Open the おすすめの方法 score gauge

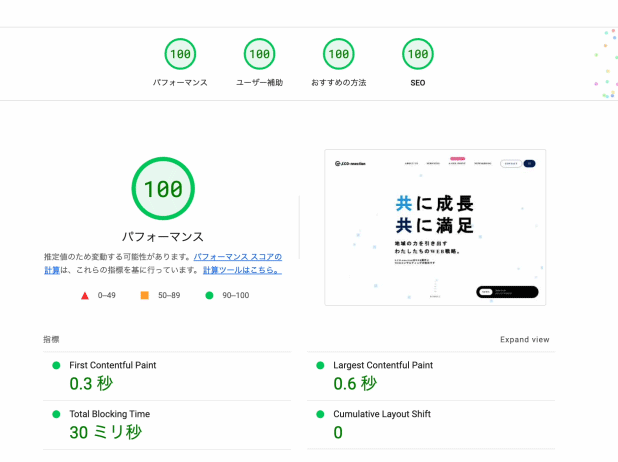coord(338,54)
